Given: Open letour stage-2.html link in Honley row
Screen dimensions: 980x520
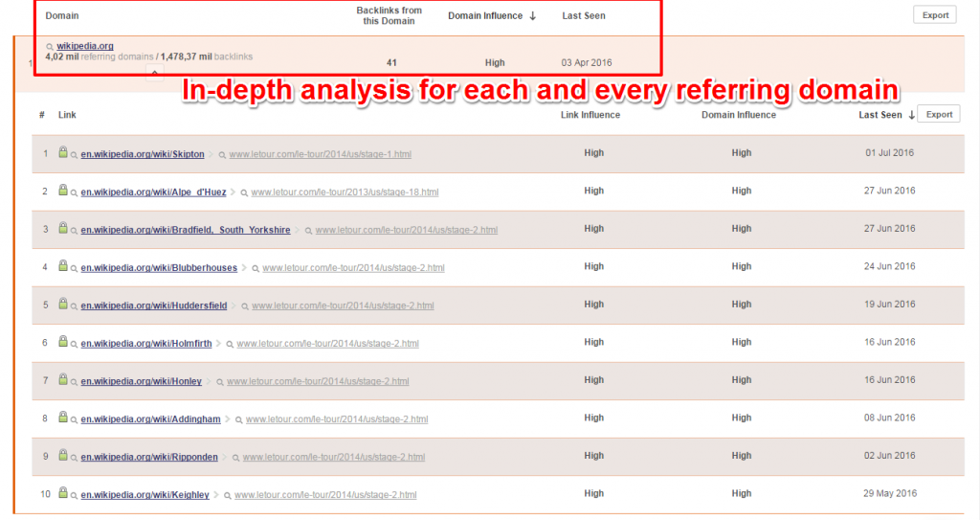Looking at the screenshot, I should click(318, 381).
